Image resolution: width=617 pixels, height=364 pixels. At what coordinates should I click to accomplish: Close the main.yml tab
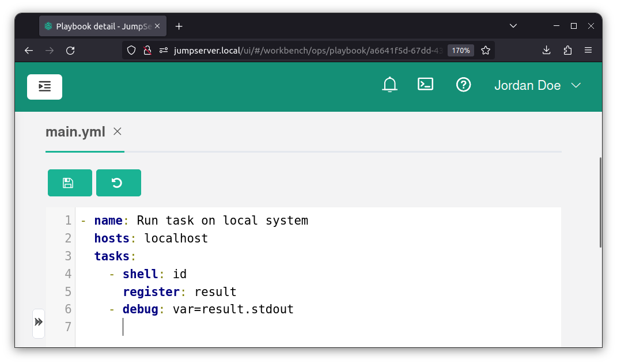coord(118,132)
